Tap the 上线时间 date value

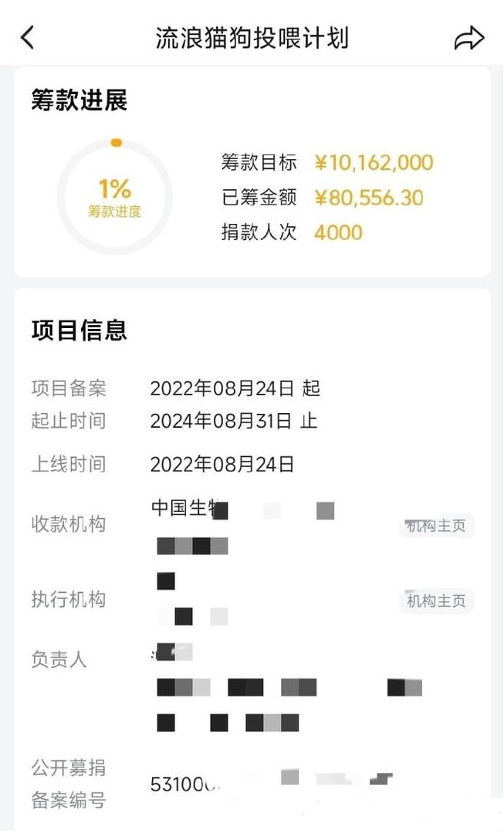tap(222, 464)
